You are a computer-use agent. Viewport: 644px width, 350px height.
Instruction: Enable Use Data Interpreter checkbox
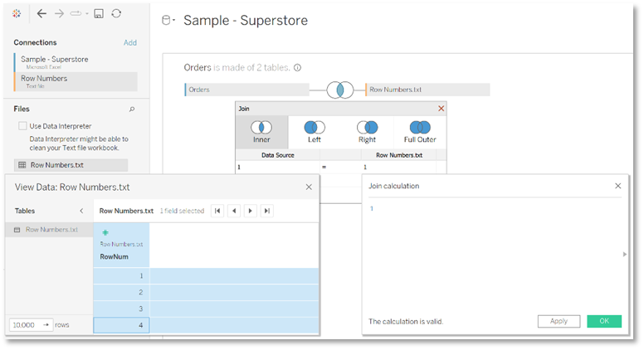pyautogui.click(x=22, y=126)
